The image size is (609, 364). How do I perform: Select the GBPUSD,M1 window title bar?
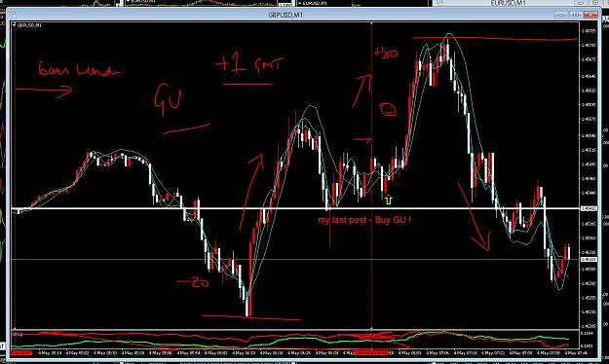[285, 15]
